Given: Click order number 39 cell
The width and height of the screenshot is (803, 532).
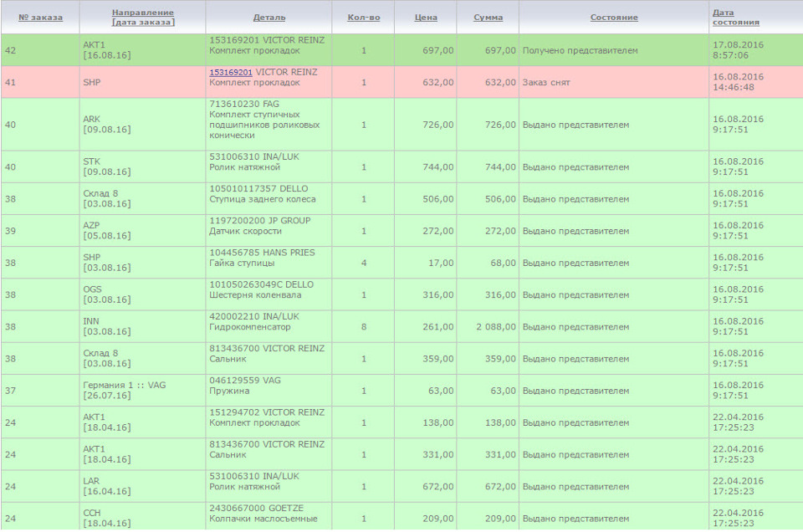Looking at the screenshot, I should 40,231.
